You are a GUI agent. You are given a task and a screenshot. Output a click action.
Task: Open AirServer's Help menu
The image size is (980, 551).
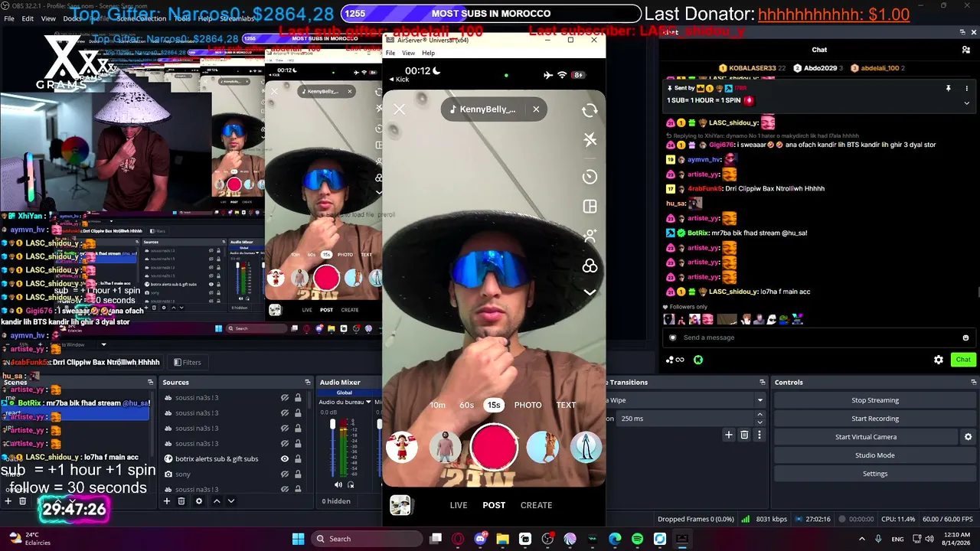click(x=428, y=53)
